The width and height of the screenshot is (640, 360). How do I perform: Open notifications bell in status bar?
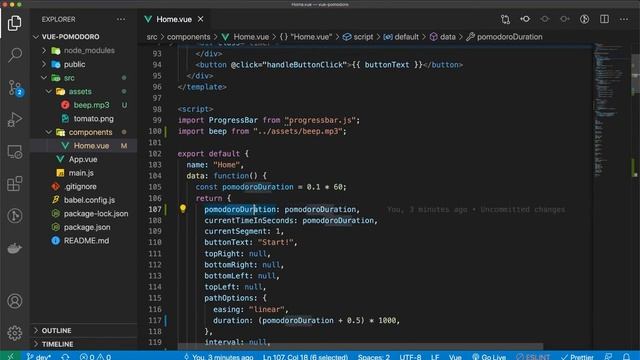click(626, 356)
